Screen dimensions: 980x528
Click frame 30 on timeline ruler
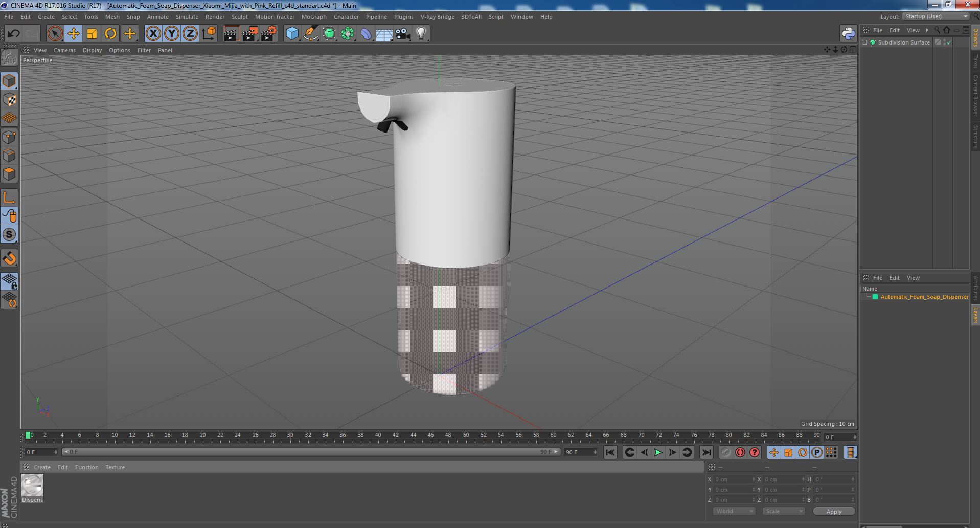point(290,435)
